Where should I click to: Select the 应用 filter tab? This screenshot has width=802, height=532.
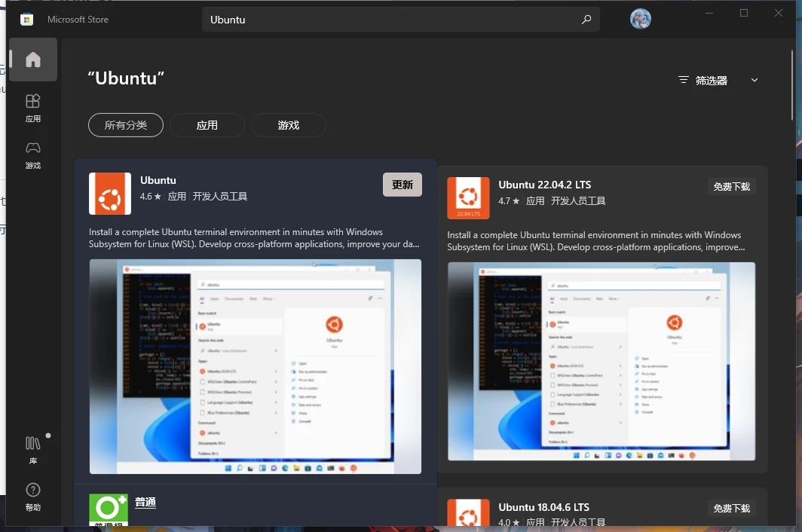207,125
